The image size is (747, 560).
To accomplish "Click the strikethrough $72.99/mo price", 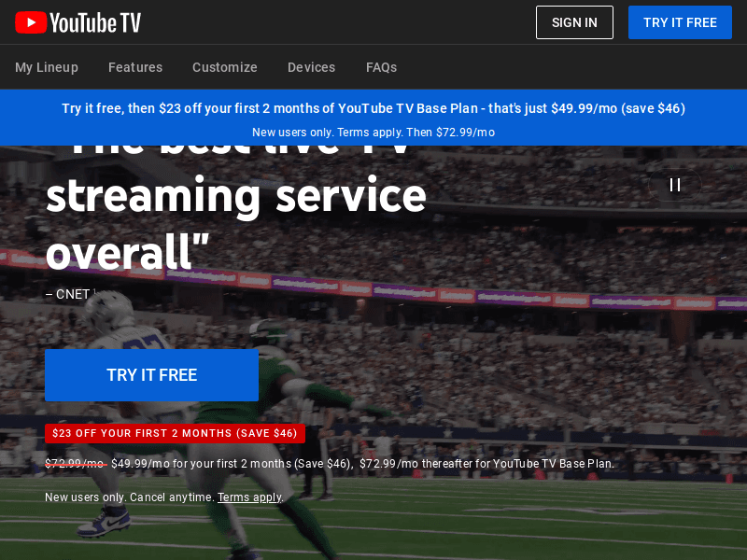I will (x=76, y=464).
